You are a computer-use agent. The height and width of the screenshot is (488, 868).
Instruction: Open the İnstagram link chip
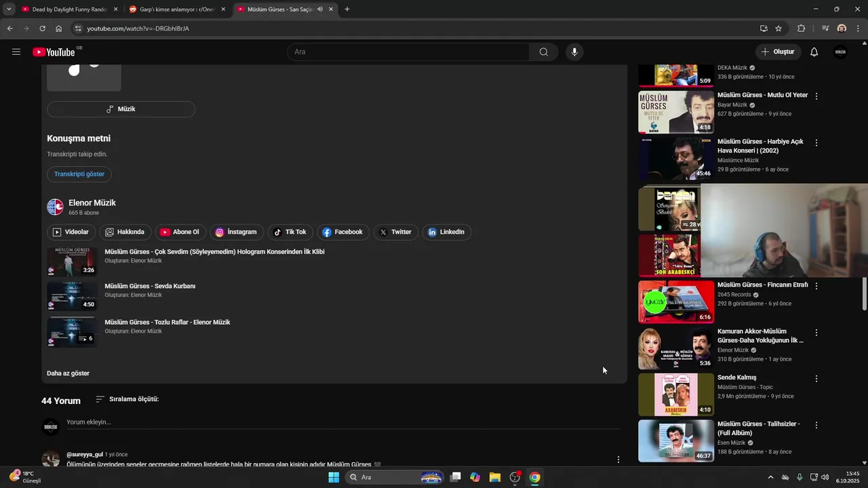tap(237, 232)
